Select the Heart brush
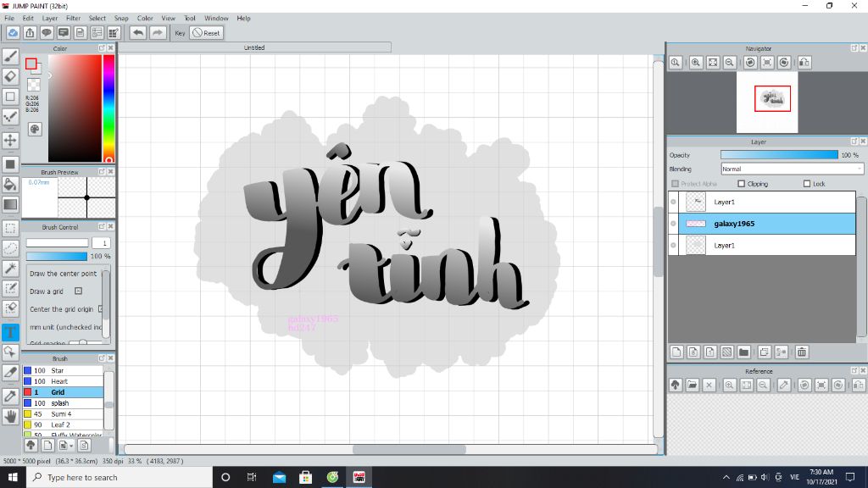 (63, 381)
